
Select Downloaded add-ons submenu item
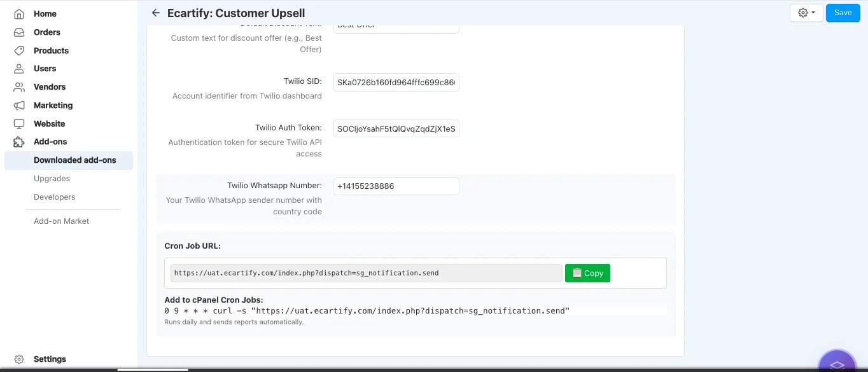click(69, 160)
